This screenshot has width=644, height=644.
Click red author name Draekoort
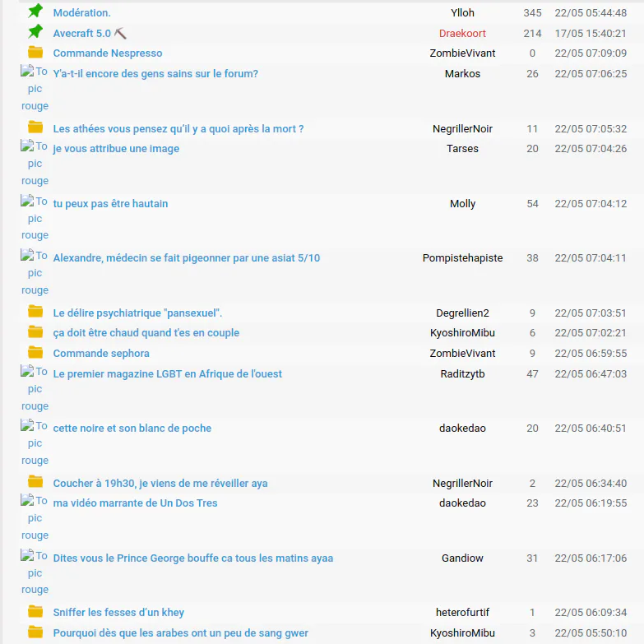click(x=462, y=33)
